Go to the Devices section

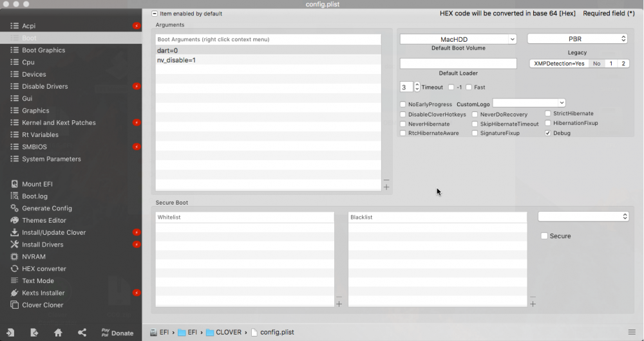[33, 74]
